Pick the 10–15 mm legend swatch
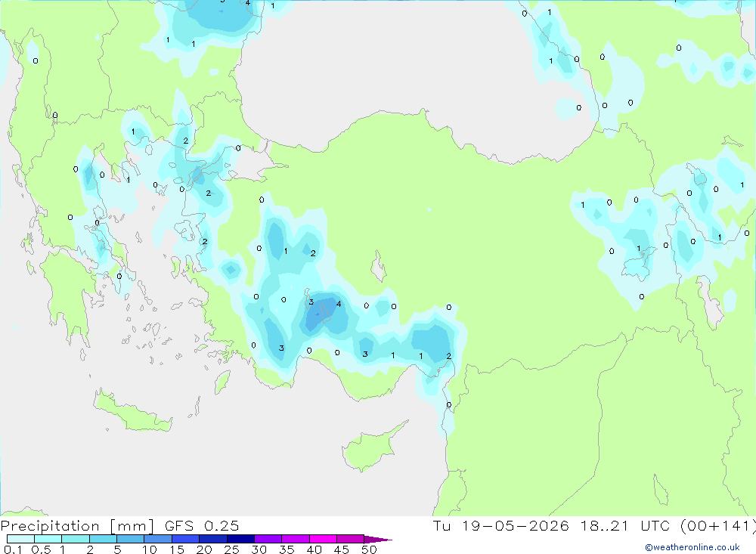The height and width of the screenshot is (554, 756). click(158, 539)
